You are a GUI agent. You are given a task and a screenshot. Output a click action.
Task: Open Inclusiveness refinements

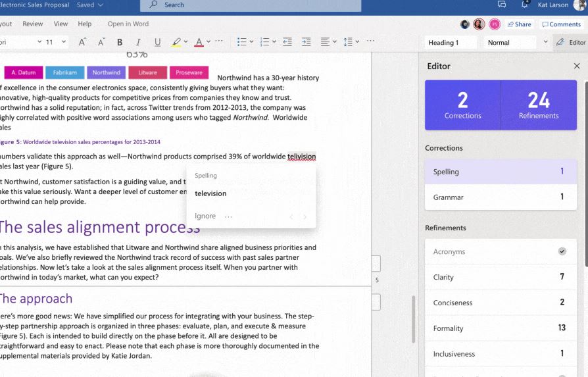(501, 353)
